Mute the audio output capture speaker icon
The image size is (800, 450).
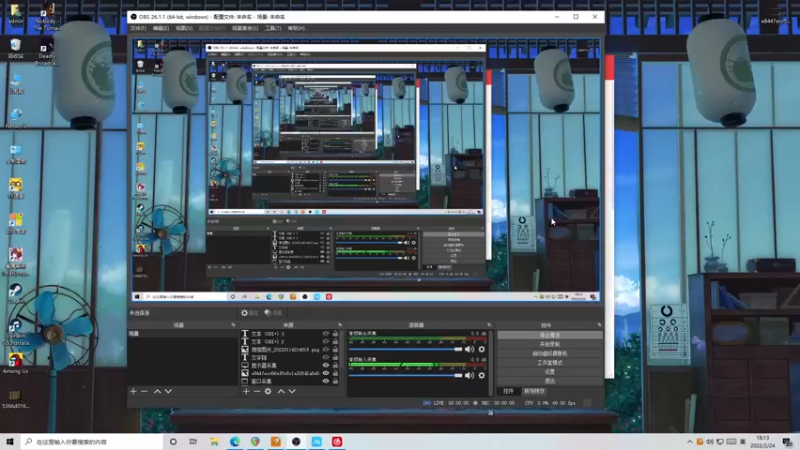(x=469, y=349)
